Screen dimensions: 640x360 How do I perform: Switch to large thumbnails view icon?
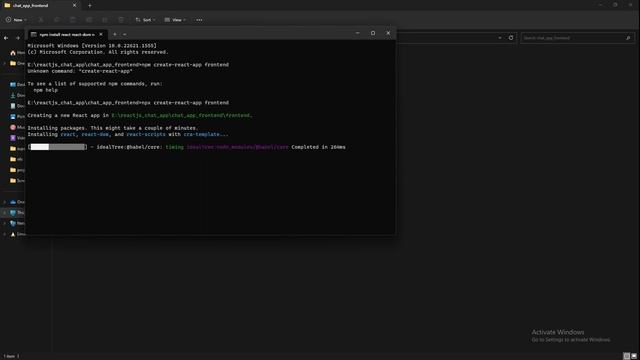point(634,356)
